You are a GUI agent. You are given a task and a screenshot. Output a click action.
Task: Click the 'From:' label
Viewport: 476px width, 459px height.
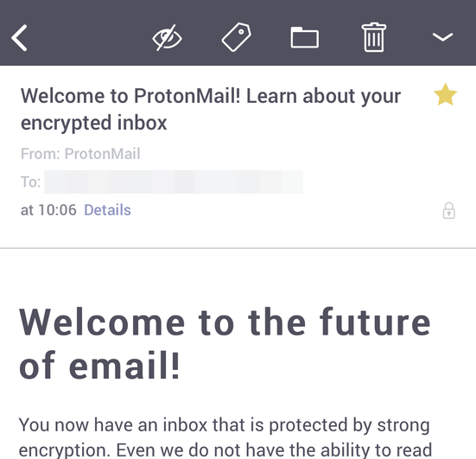pyautogui.click(x=41, y=153)
